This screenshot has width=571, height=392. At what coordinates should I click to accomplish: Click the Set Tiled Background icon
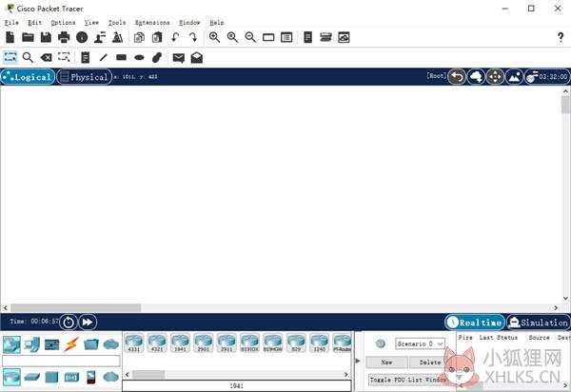pyautogui.click(x=514, y=77)
